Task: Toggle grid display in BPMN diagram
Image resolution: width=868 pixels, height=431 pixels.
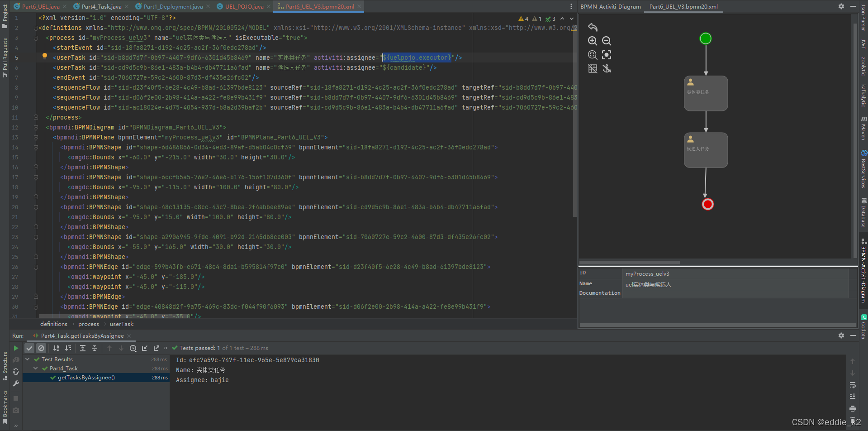Action: (x=593, y=68)
